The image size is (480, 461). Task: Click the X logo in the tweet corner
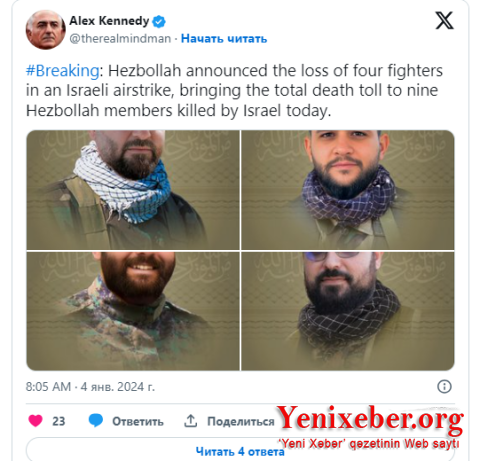[444, 20]
